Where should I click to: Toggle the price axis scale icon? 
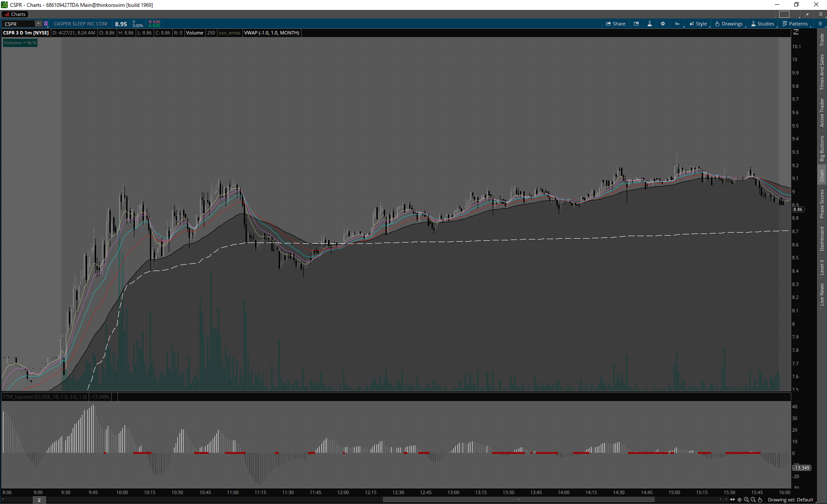click(796, 32)
